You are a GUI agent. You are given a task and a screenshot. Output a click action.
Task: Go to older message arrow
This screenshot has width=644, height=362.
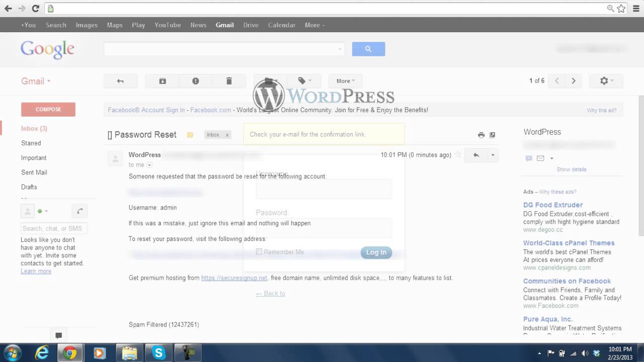coord(573,81)
